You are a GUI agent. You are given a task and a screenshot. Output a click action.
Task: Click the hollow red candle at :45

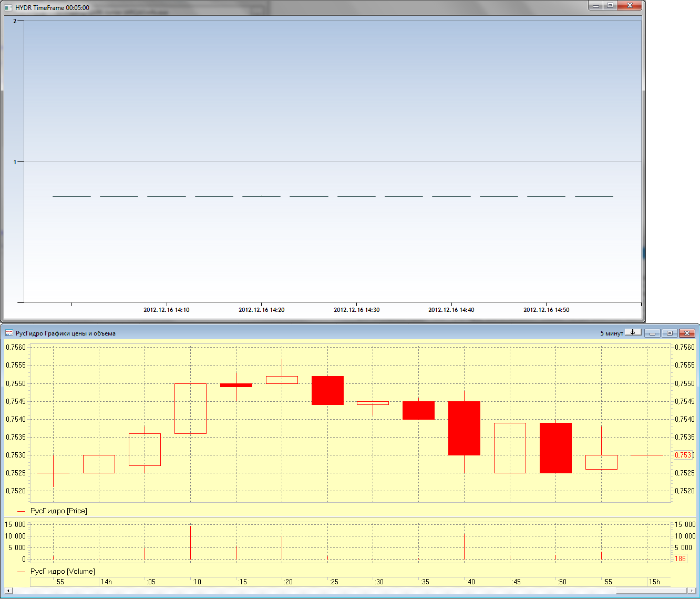pyautogui.click(x=510, y=448)
